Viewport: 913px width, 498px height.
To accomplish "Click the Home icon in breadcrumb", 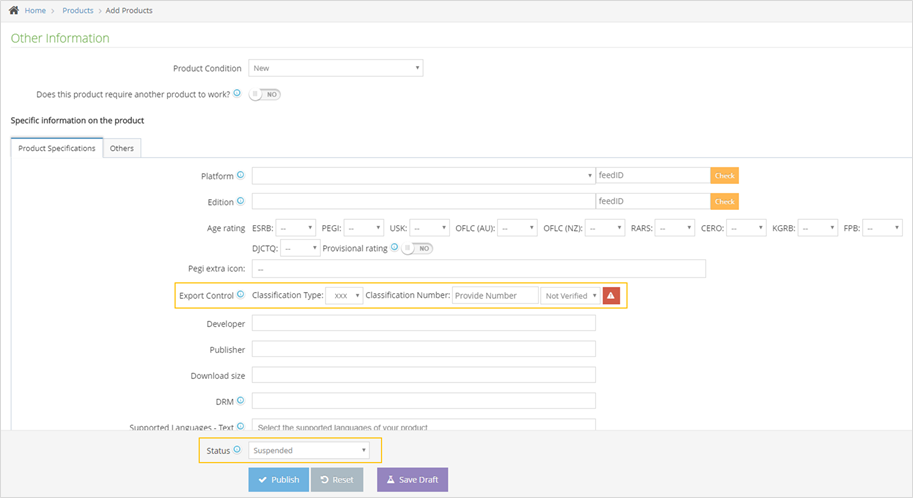I will (15, 10).
